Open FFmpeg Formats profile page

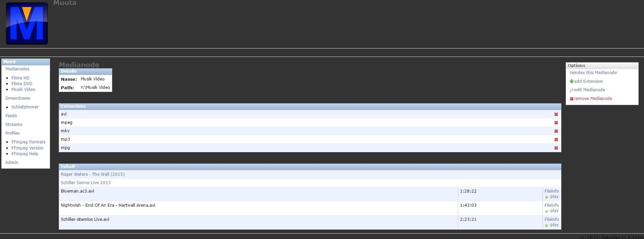coord(28,142)
